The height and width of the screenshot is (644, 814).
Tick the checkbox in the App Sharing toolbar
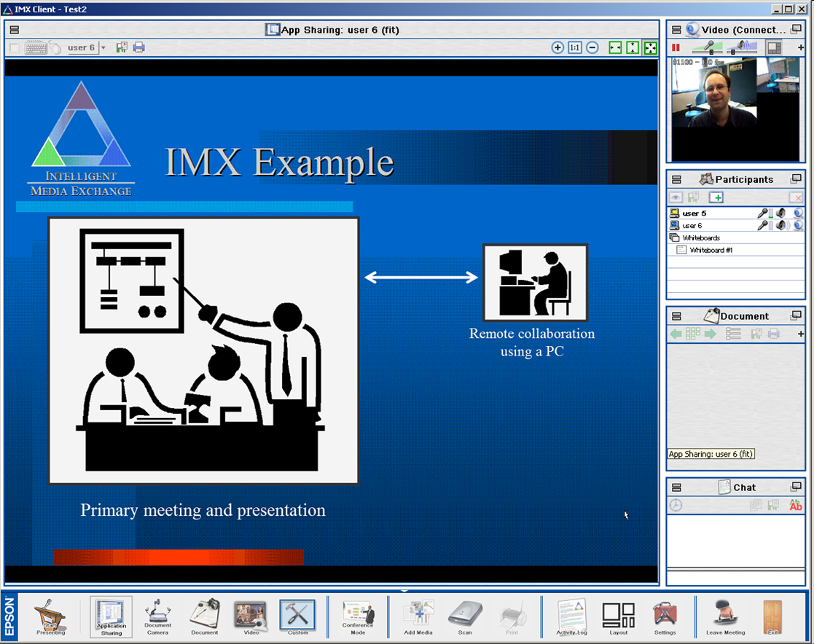tap(15, 48)
